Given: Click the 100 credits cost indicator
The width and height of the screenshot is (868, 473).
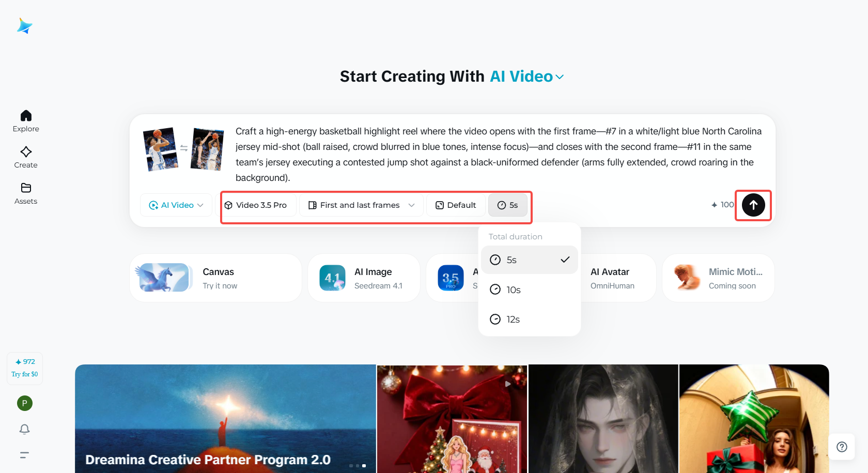Looking at the screenshot, I should coord(722,205).
